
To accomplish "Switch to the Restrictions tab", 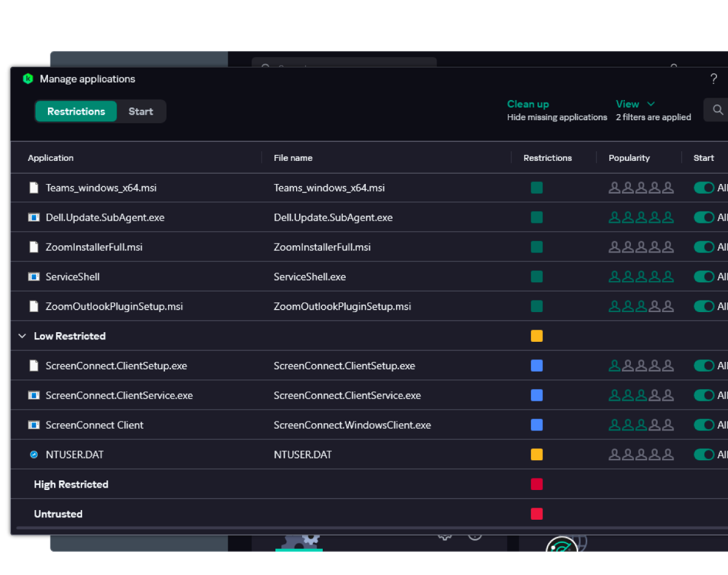I will pos(76,112).
